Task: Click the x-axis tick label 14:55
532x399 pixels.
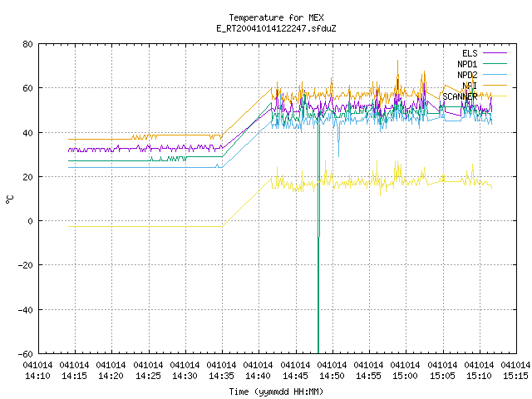Action: pyautogui.click(x=369, y=376)
